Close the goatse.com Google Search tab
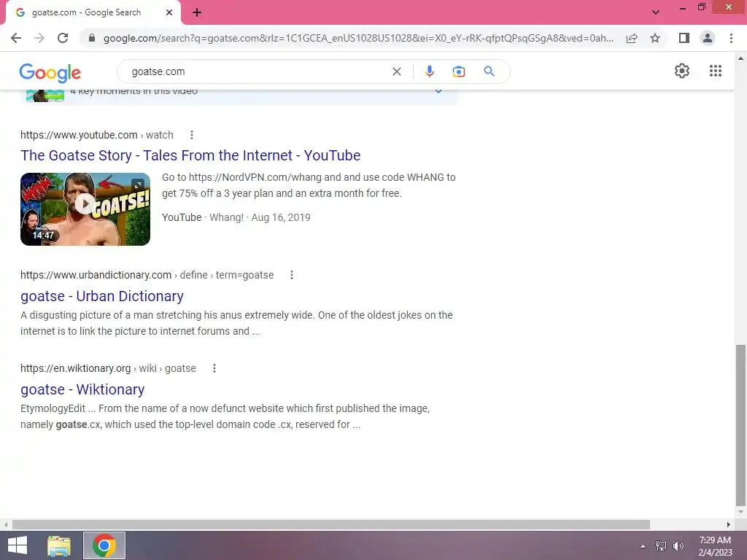The width and height of the screenshot is (747, 560). [x=169, y=13]
